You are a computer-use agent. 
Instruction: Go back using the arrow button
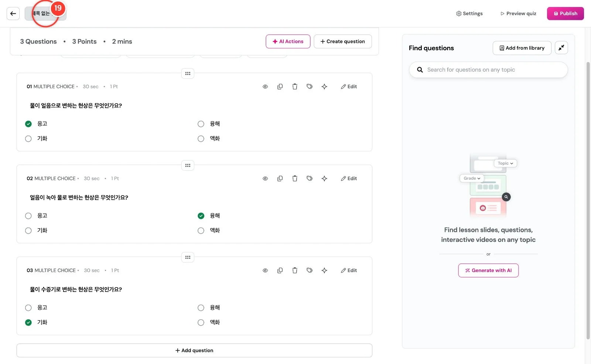click(x=13, y=14)
